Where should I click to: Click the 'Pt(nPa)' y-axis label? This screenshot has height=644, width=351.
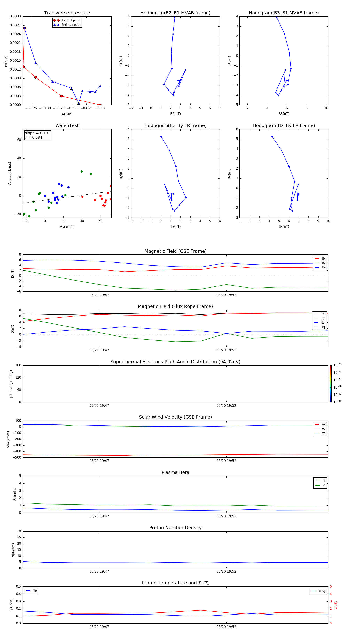[x=6, y=61]
